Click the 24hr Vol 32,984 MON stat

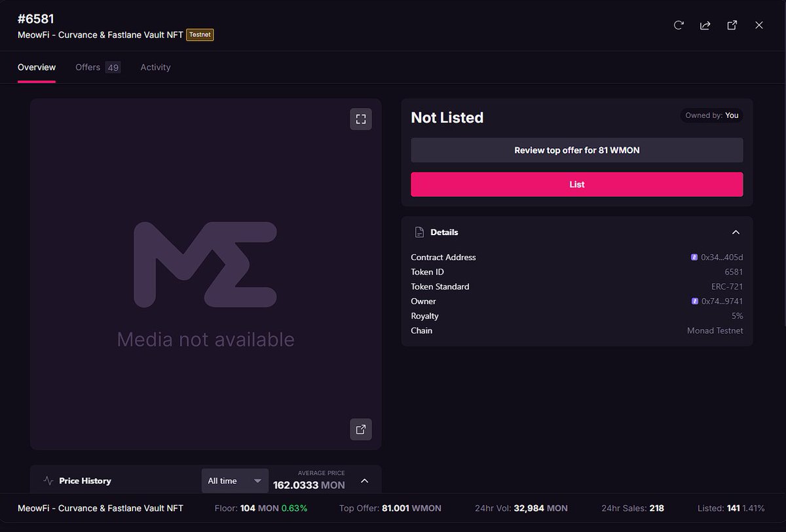[x=521, y=508]
